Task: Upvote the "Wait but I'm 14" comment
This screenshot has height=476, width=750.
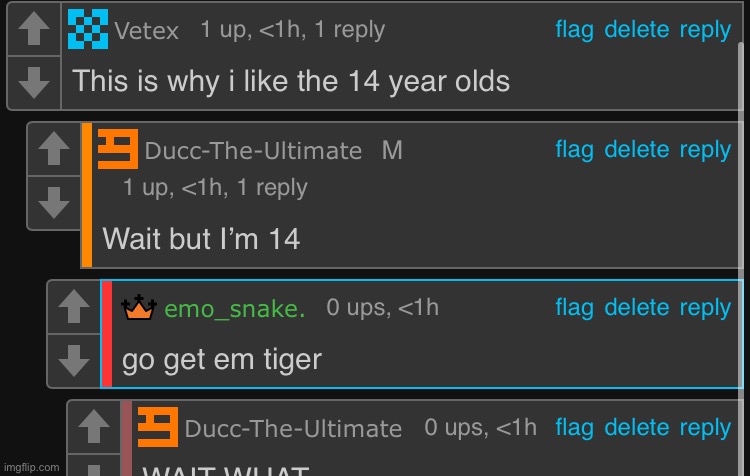Action: [54, 149]
